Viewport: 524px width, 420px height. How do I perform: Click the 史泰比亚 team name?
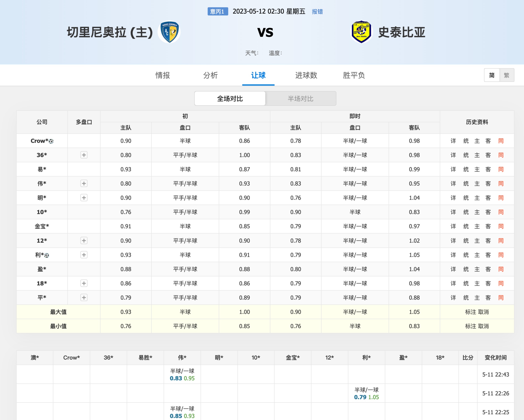402,32
